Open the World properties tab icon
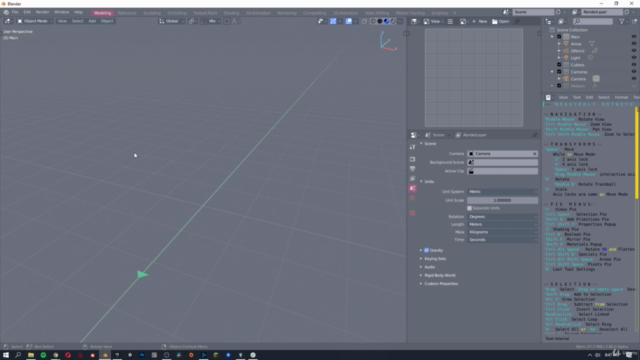This screenshot has width=640, height=360. tap(413, 198)
